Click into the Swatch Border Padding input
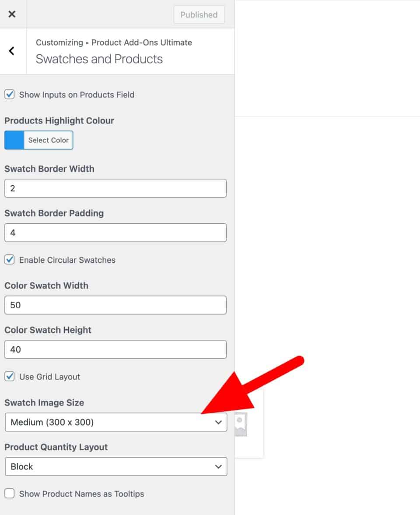 coord(115,233)
